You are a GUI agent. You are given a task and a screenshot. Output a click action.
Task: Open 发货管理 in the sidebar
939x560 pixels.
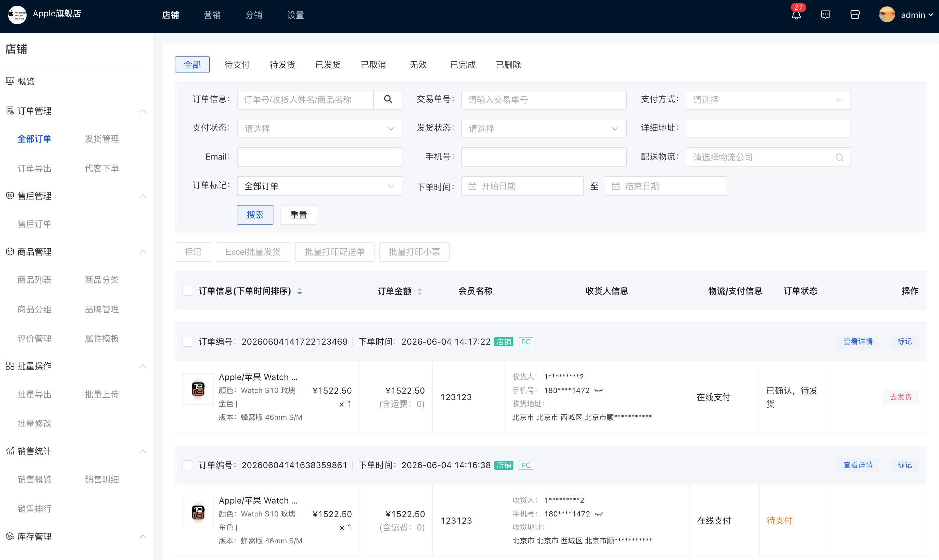(x=102, y=139)
